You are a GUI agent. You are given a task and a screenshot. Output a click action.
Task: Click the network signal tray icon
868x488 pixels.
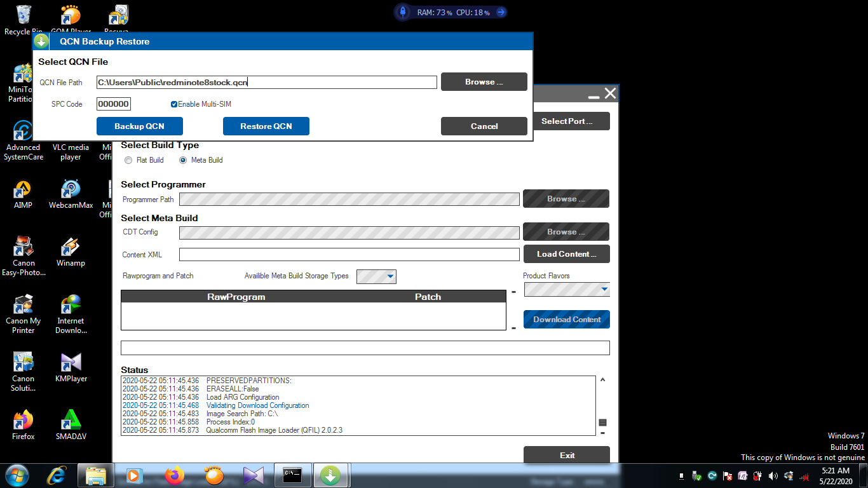coord(804,476)
